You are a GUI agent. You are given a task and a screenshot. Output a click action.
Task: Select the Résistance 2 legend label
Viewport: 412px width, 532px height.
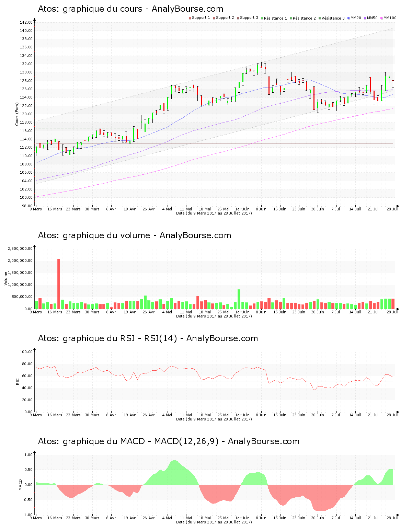click(x=304, y=18)
